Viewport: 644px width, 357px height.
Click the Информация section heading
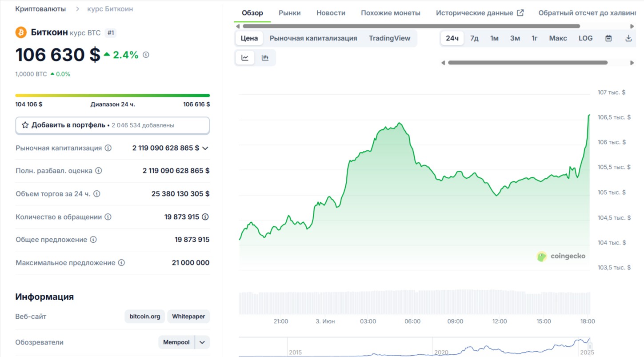[x=44, y=297]
